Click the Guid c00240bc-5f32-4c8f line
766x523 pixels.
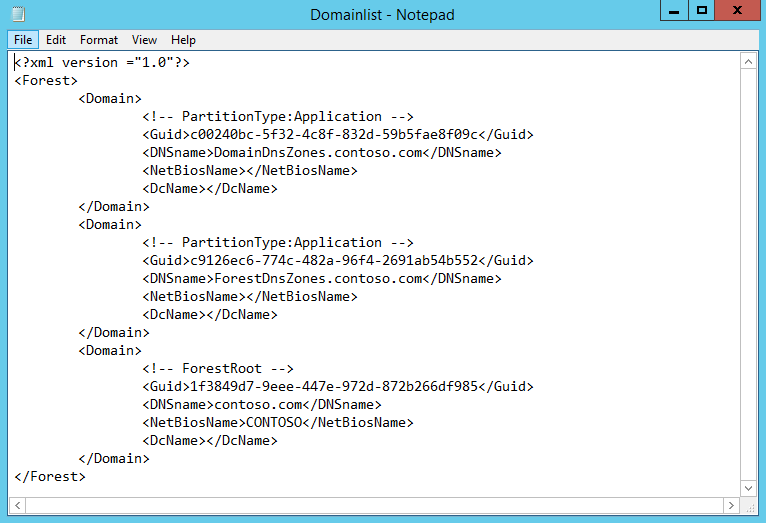pyautogui.click(x=338, y=134)
